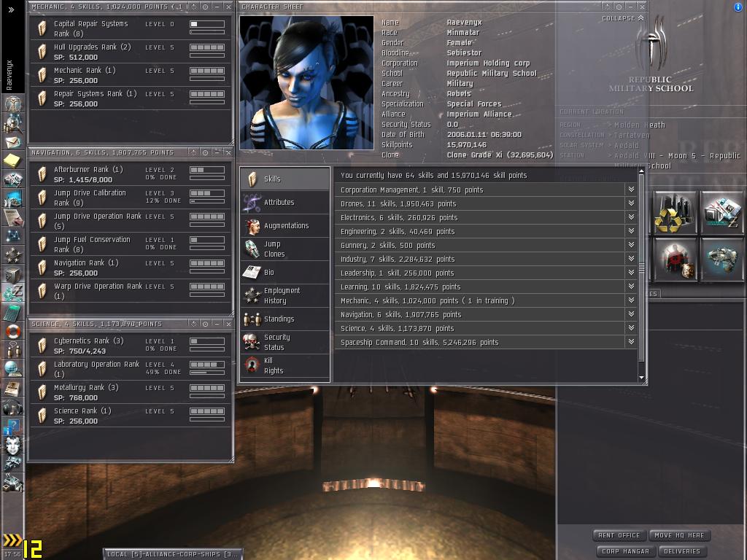The width and height of the screenshot is (747, 560).
Task: Click the Move HQ Here button
Action: tap(679, 535)
